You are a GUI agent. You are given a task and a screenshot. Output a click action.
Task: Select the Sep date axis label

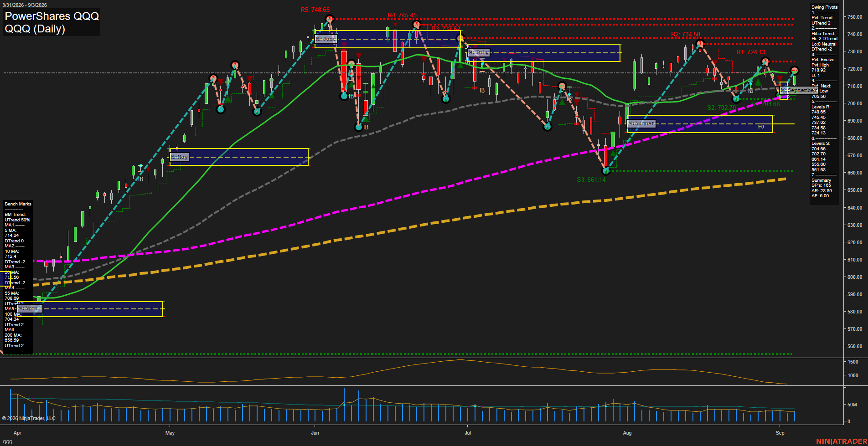780,433
